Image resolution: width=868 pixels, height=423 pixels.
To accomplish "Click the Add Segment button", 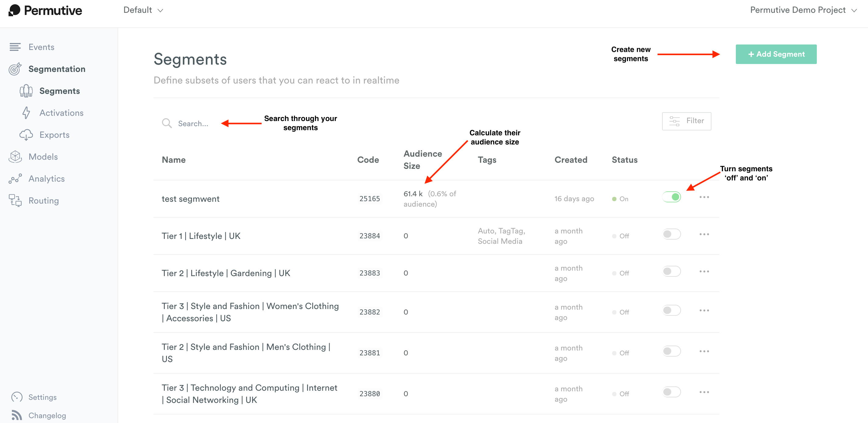I will coord(776,54).
